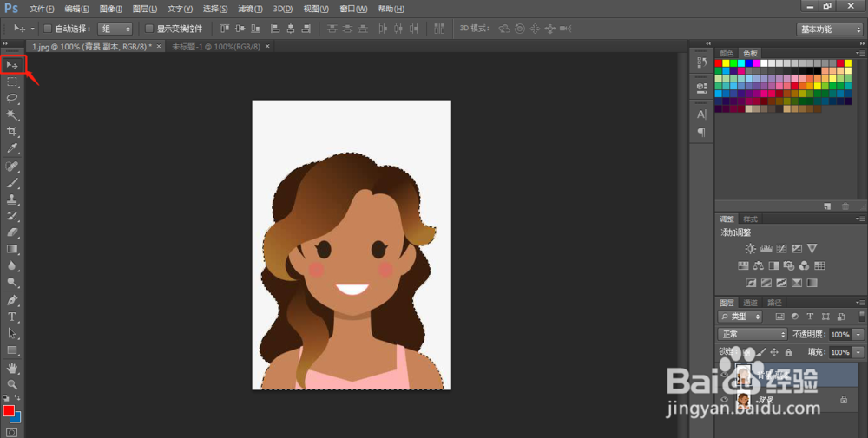Select the Pen tool
Screen dimensions: 868x438
coord(13,300)
